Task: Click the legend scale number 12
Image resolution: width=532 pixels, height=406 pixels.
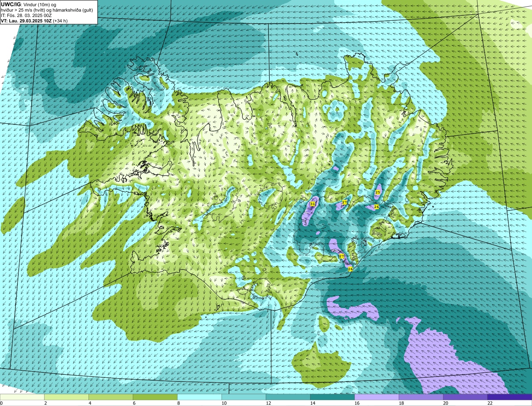Action: (268, 403)
